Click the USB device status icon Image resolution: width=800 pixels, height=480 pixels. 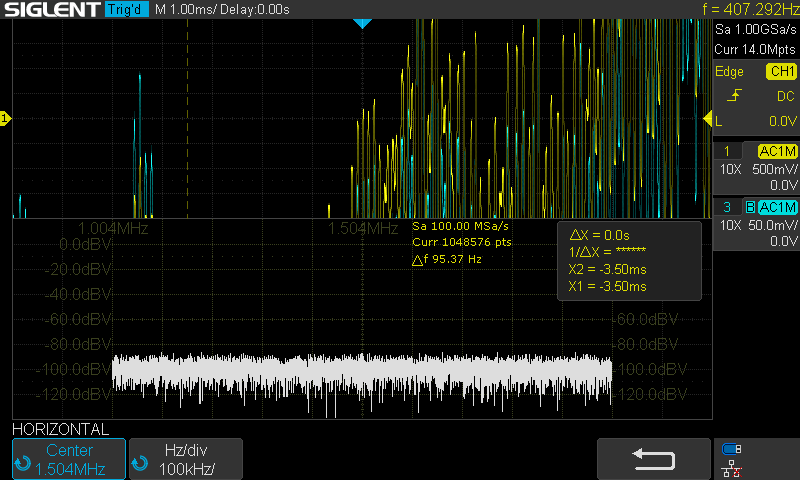coord(732,449)
